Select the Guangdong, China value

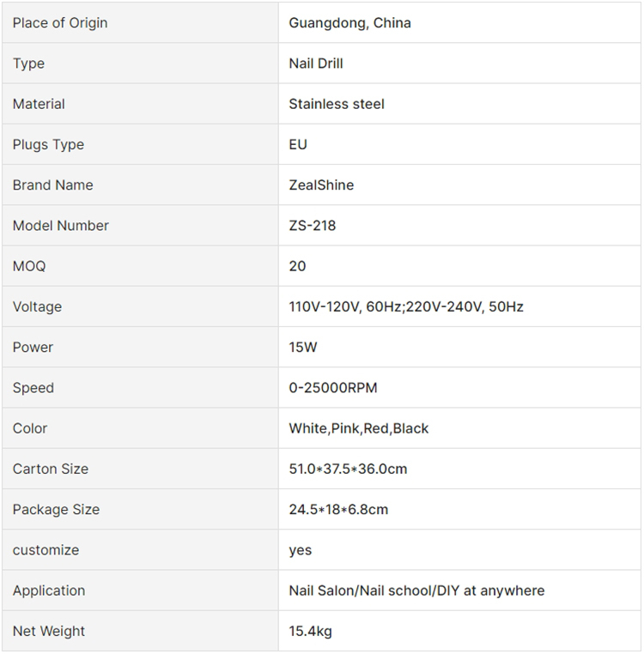(349, 23)
